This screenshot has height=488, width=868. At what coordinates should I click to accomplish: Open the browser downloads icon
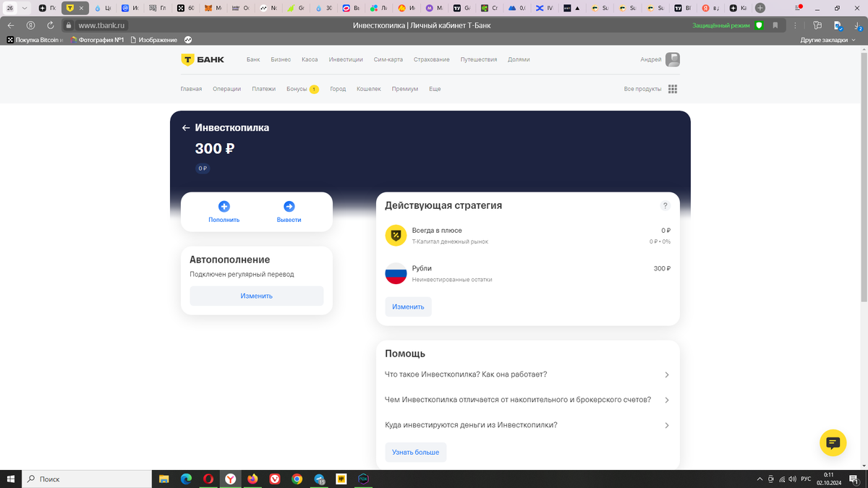click(857, 25)
